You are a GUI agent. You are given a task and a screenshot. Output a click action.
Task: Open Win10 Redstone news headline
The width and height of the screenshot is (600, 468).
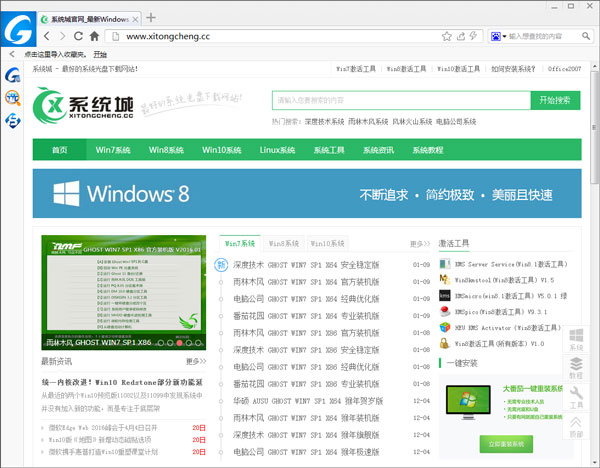[x=122, y=382]
